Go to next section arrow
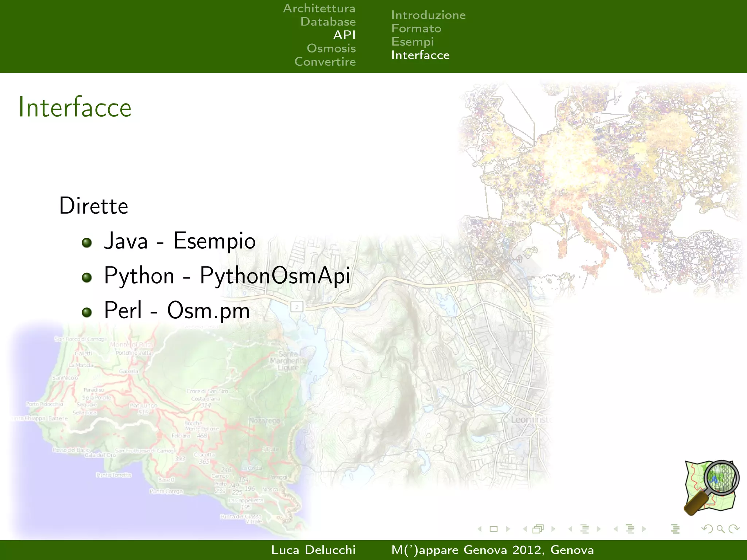This screenshot has height=560, width=747. pos(644,529)
